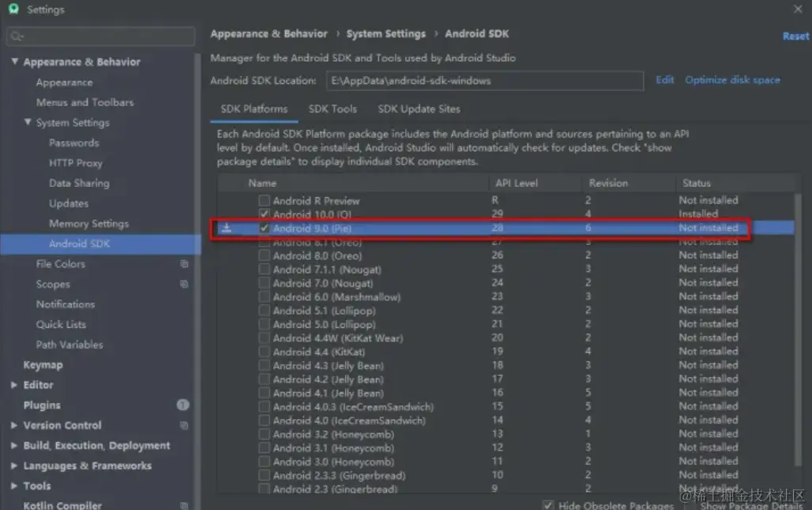
Task: Switch to the SDK Update Sites tab
Action: point(419,109)
